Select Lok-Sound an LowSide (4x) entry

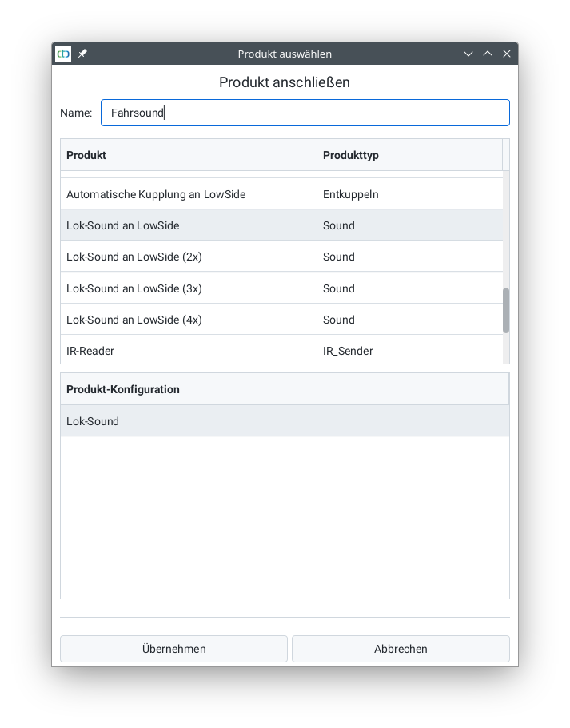click(134, 320)
